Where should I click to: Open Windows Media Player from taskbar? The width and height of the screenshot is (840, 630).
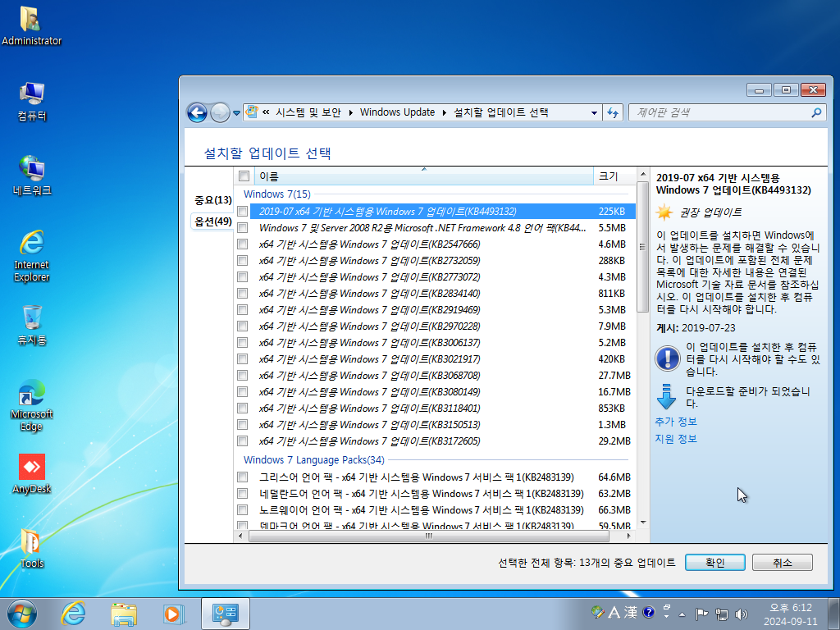point(173,614)
